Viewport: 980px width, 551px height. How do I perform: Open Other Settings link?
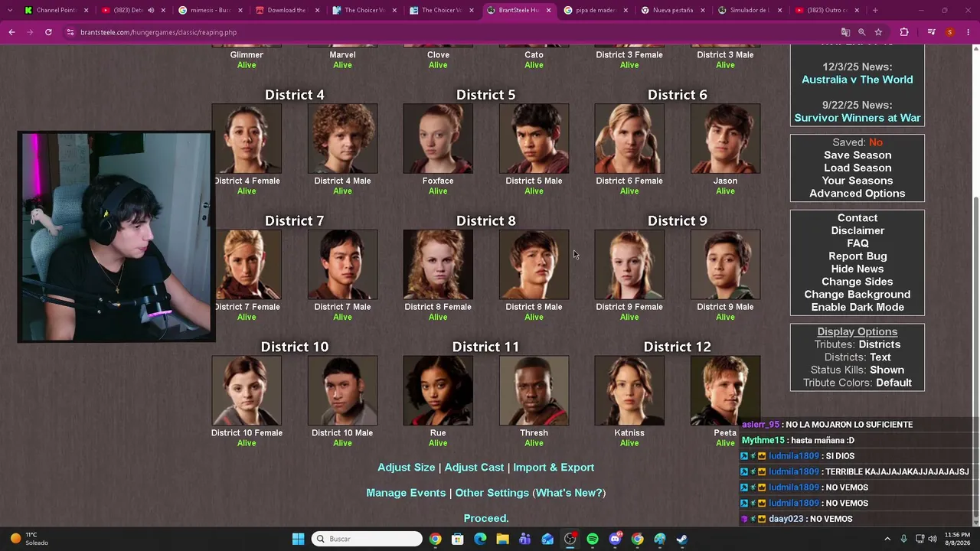(492, 493)
